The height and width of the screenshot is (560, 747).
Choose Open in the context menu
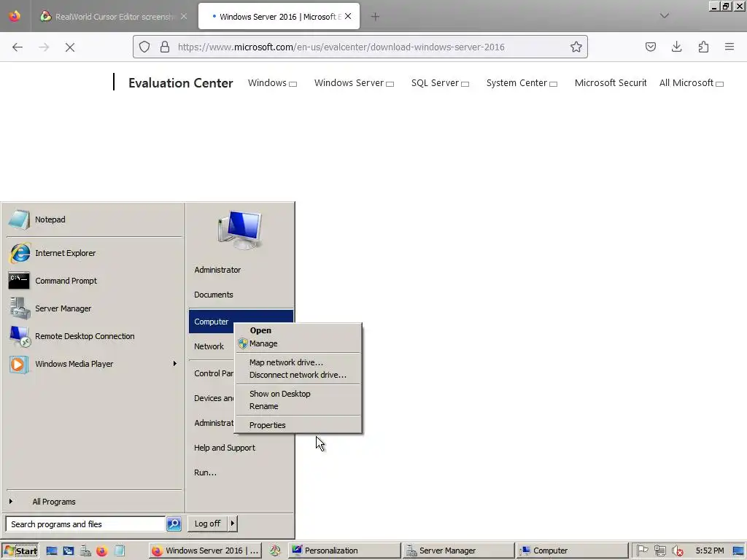click(x=298, y=330)
